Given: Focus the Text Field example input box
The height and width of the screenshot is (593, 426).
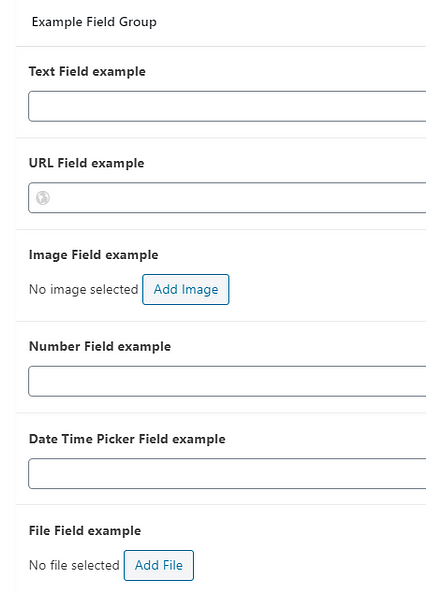Looking at the screenshot, I should coord(227,106).
